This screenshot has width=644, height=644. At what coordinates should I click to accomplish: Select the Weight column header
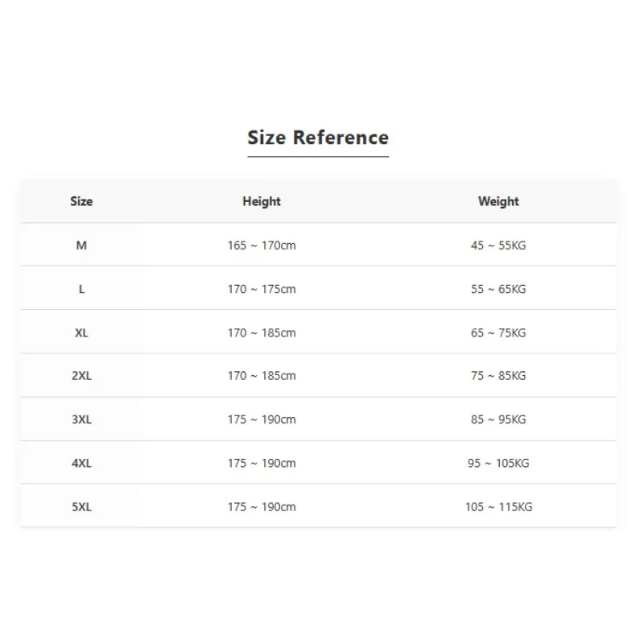tap(498, 201)
